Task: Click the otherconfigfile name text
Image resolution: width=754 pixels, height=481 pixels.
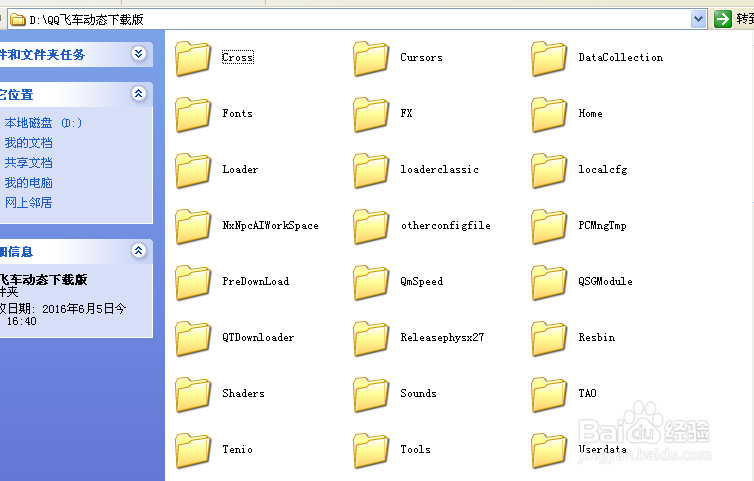Action: [x=446, y=225]
